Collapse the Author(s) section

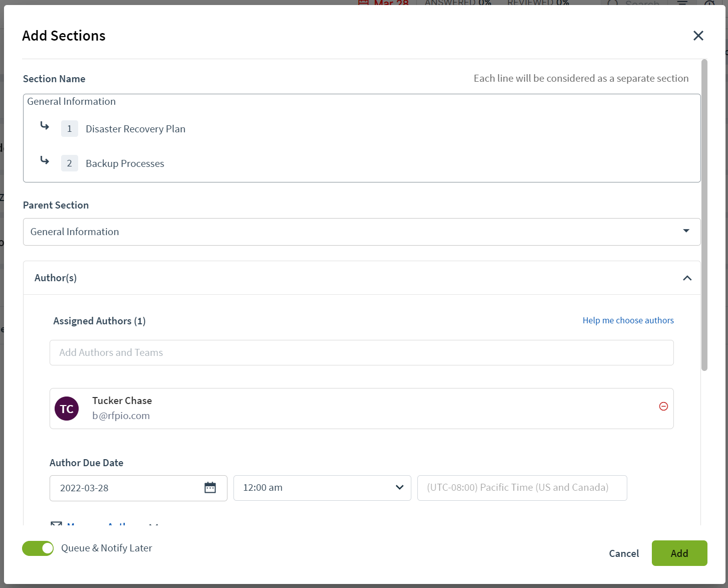pos(687,278)
